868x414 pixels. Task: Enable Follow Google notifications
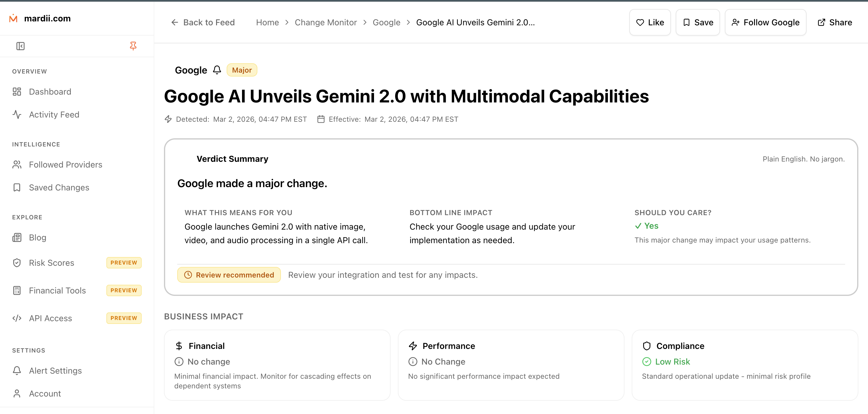(765, 22)
